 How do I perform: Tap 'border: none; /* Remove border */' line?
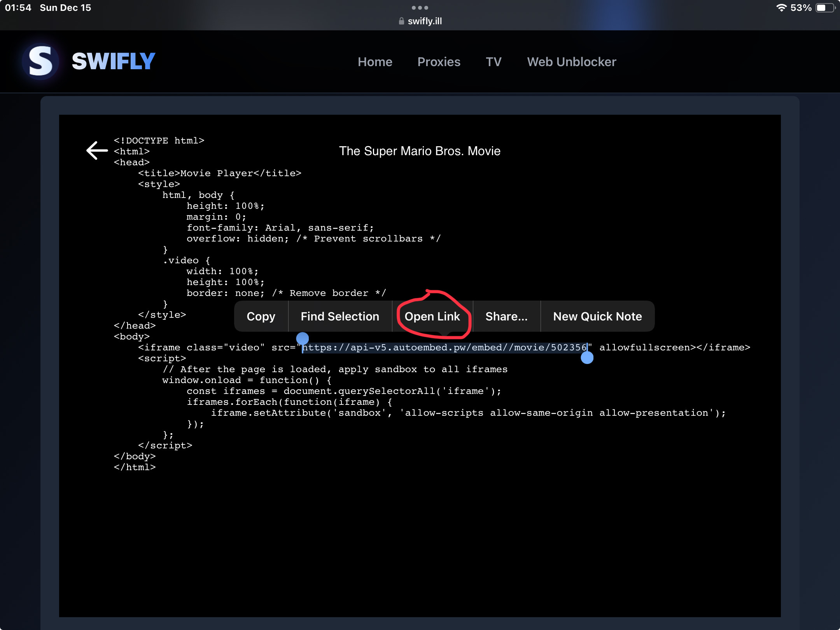pyautogui.click(x=286, y=293)
